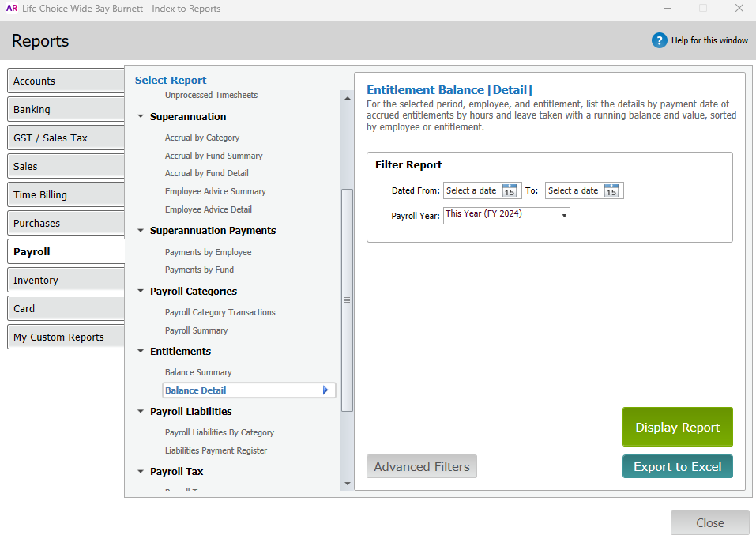The width and height of the screenshot is (756, 539).
Task: Click the Display Report button
Action: pos(677,427)
